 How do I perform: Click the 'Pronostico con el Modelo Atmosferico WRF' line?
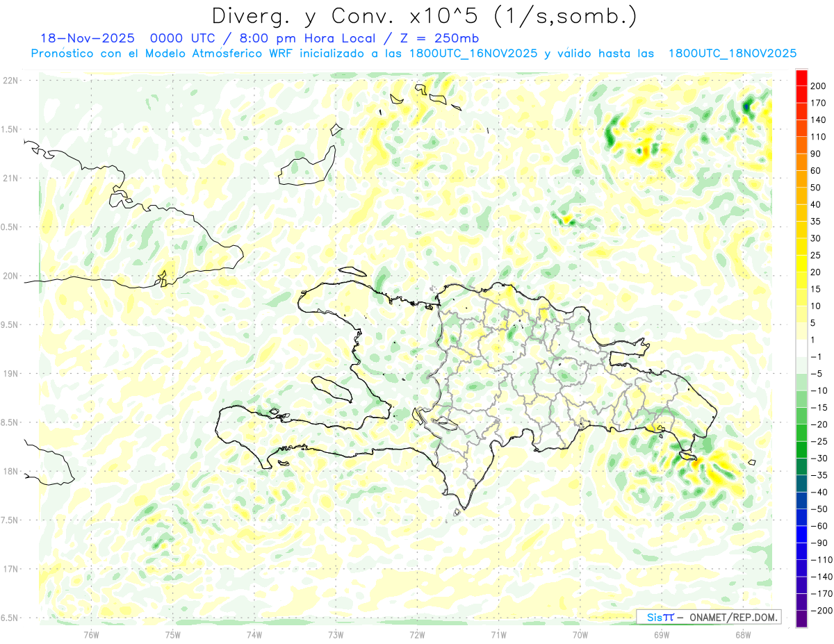tap(414, 53)
